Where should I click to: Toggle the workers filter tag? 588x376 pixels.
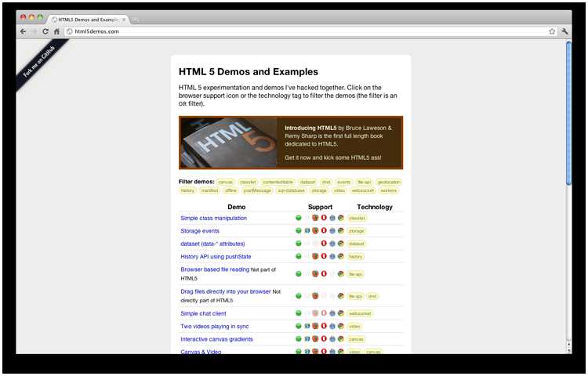389,190
